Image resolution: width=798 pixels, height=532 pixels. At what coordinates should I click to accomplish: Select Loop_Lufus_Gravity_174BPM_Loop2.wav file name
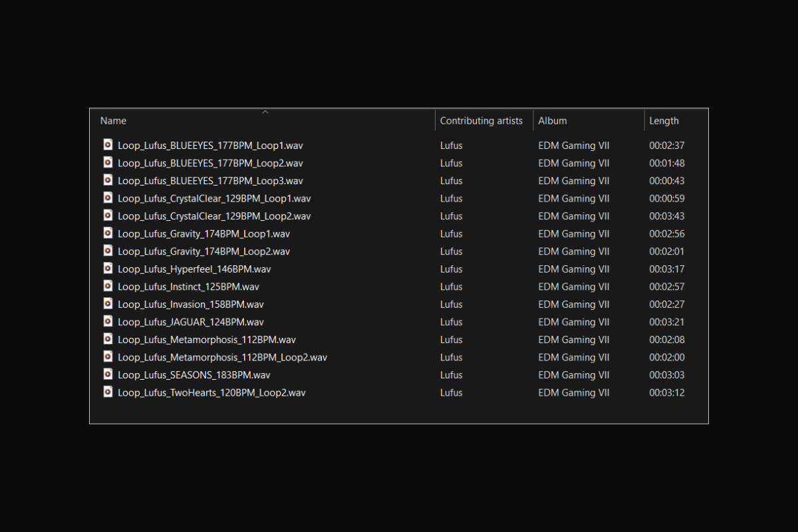(x=204, y=251)
